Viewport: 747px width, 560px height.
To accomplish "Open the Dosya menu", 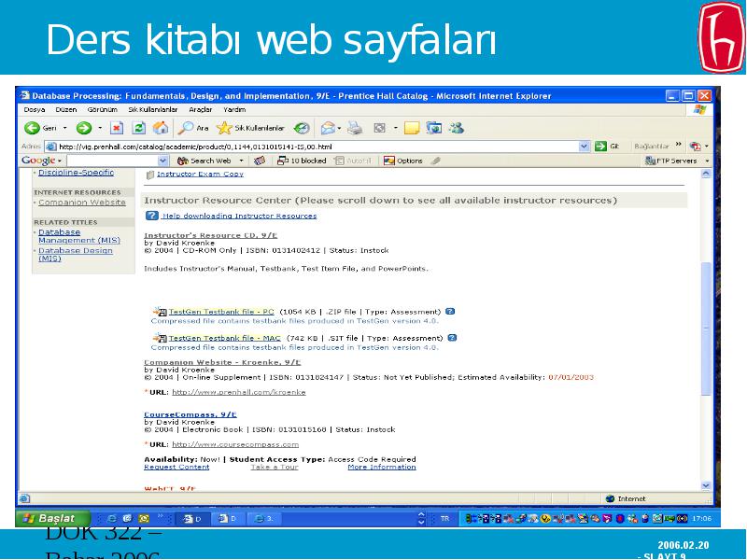I will pos(35,109).
